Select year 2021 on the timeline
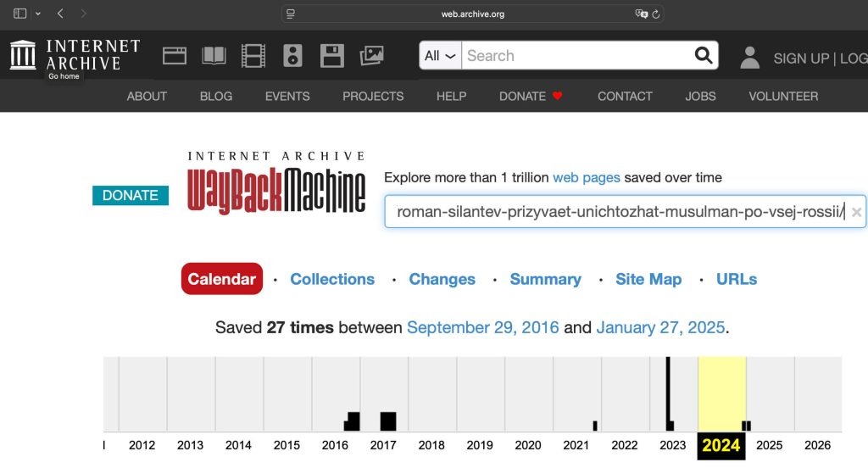This screenshot has width=868, height=468. [x=576, y=445]
